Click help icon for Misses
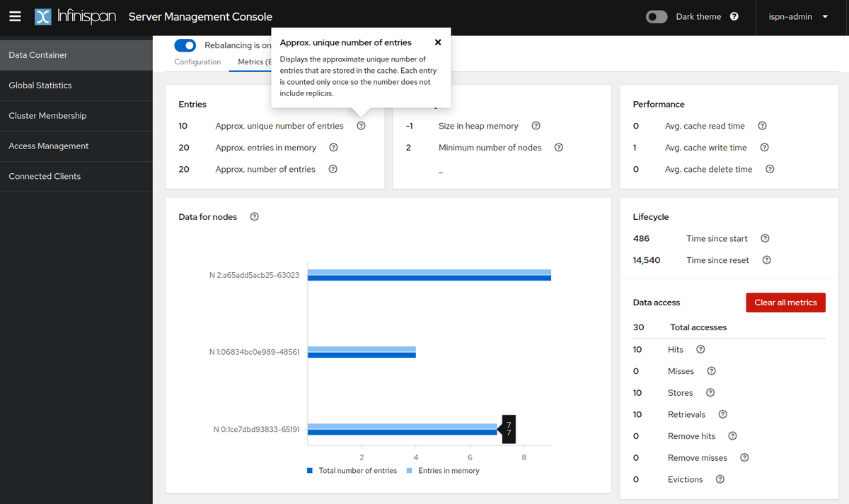 pyautogui.click(x=711, y=371)
